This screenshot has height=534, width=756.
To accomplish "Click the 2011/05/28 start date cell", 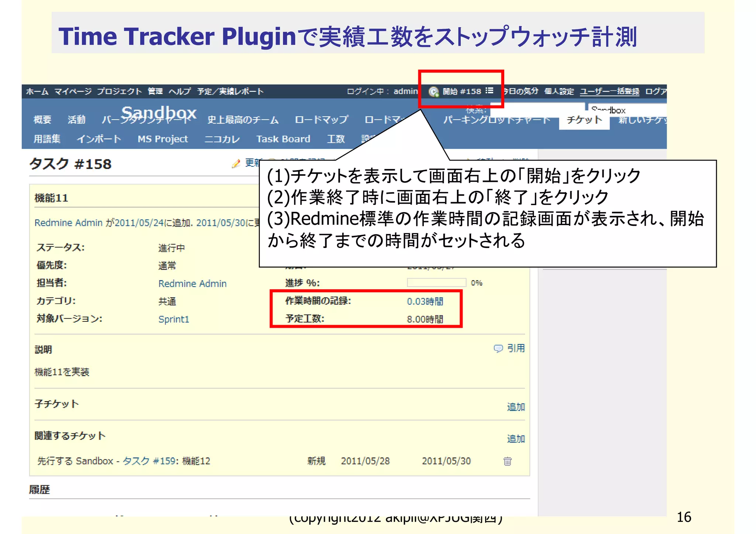I will [x=365, y=461].
